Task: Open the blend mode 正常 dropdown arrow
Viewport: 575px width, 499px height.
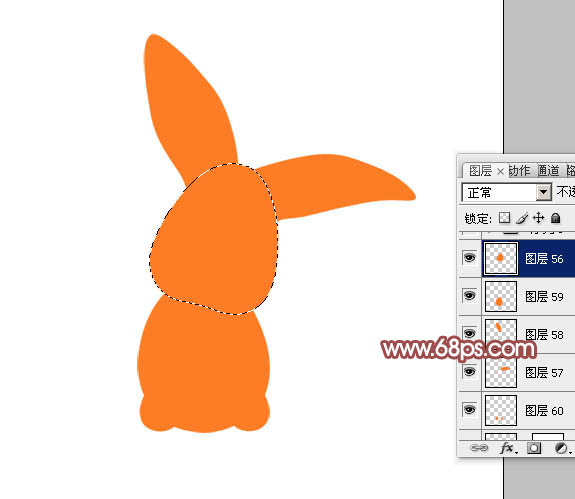Action: click(x=543, y=192)
